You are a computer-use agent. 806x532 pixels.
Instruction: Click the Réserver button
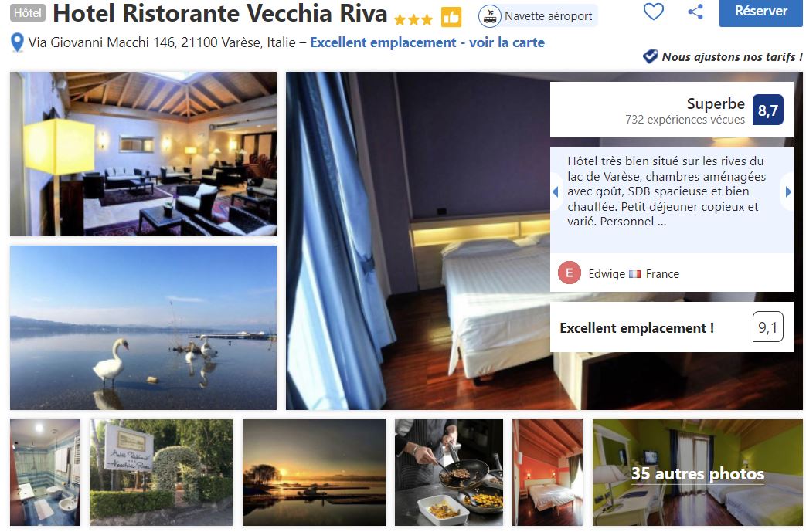[760, 12]
